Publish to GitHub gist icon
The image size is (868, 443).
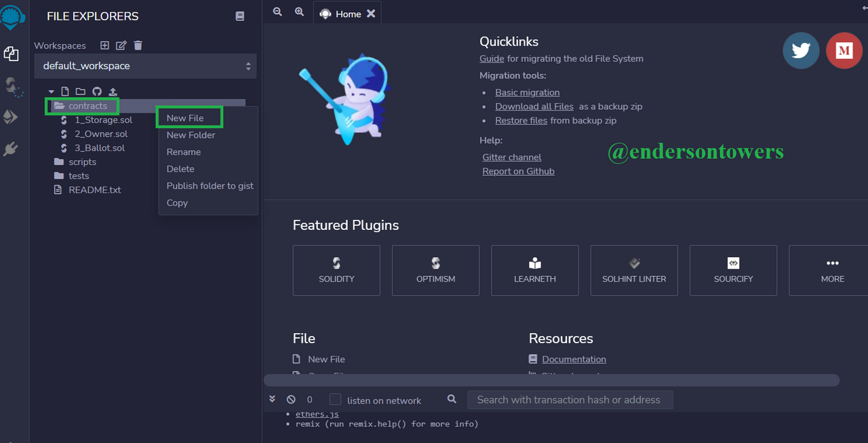point(97,92)
